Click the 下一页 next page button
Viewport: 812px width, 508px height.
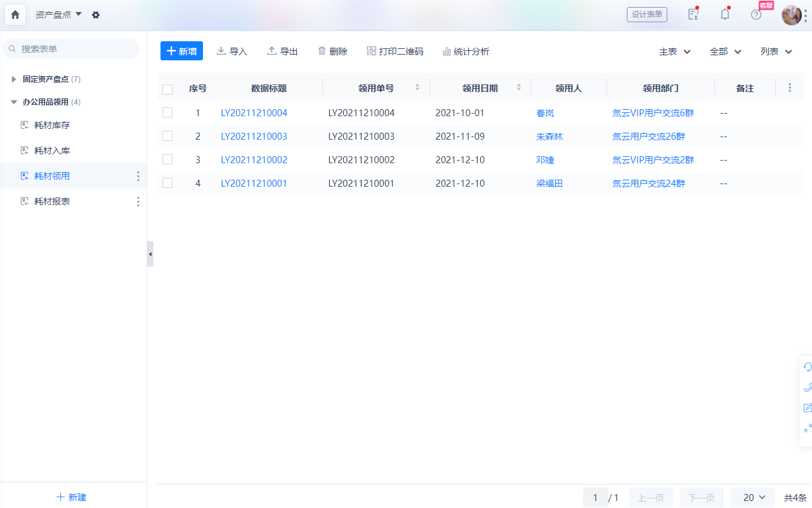(x=702, y=498)
